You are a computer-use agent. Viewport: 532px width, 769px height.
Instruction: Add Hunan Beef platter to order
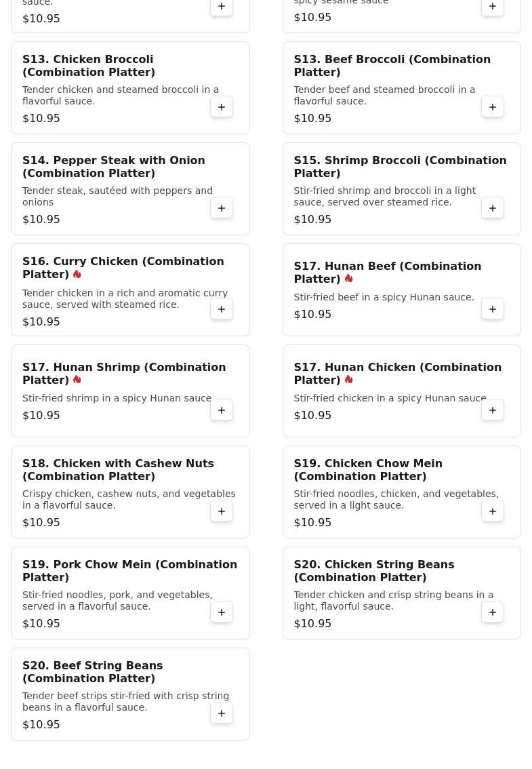493,309
